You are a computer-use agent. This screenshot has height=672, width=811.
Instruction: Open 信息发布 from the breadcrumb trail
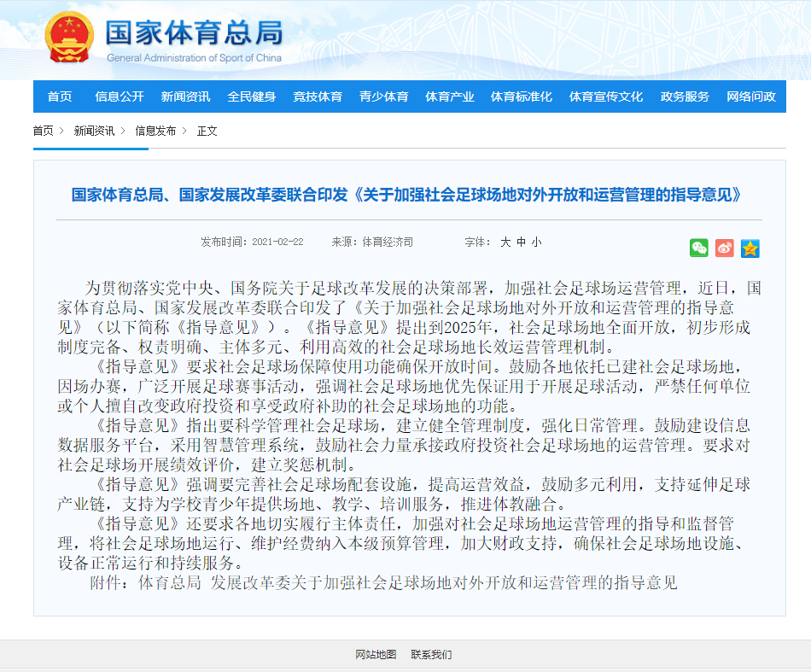(154, 131)
